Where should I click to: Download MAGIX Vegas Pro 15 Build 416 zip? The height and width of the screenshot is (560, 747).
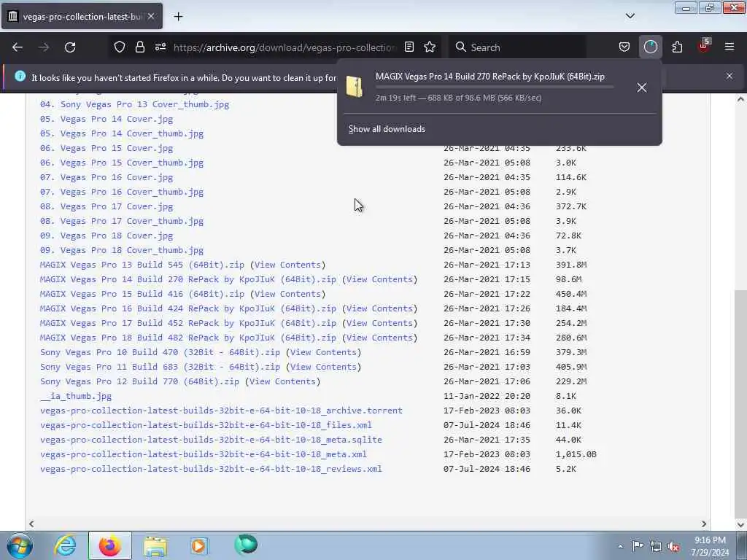pyautogui.click(x=142, y=294)
